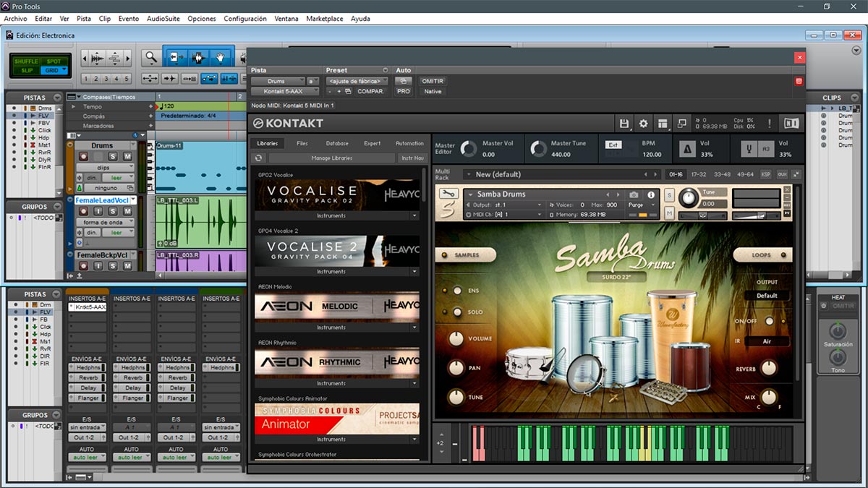Screen dimensions: 868x488
Task: Open the Drums track selector in plugin header
Action: click(278, 81)
